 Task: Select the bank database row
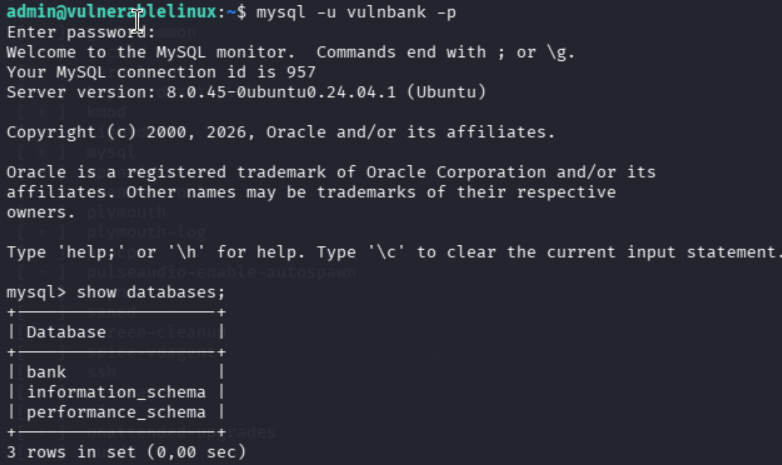coord(116,372)
